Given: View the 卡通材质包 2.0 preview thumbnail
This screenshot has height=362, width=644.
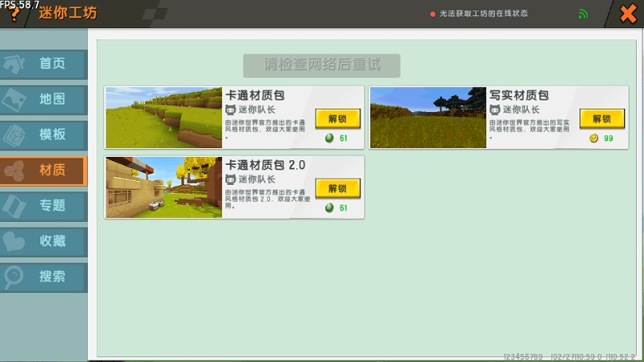Looking at the screenshot, I should coord(163,187).
